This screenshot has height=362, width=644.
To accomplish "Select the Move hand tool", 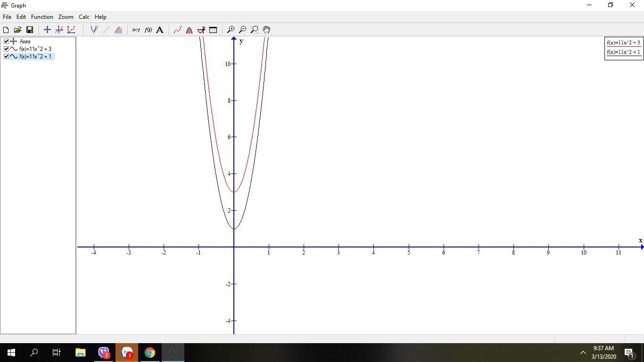I will click(266, 30).
